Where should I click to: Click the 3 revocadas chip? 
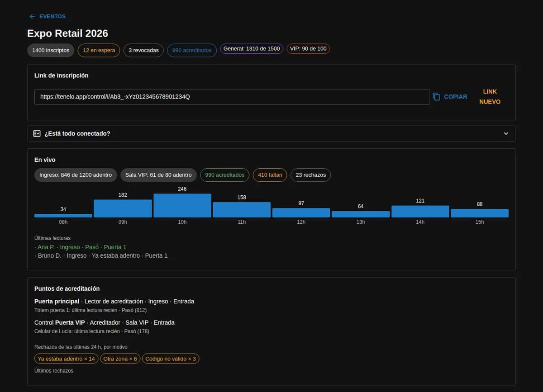(143, 50)
